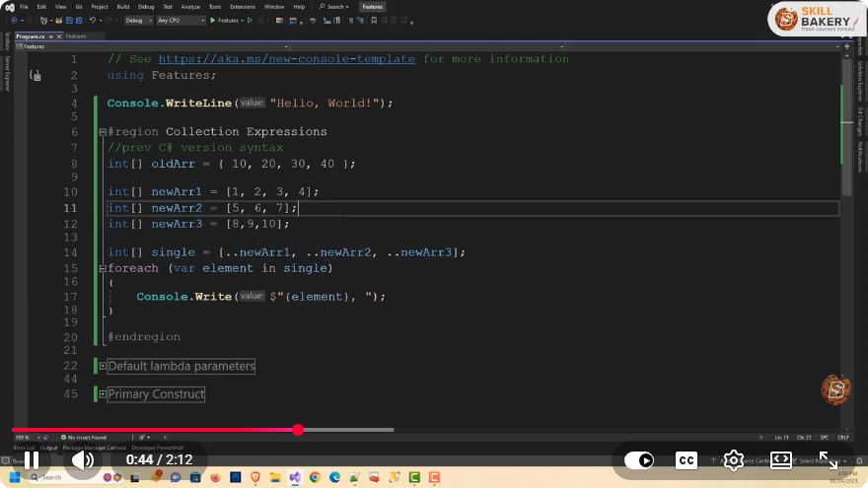
Task: Click the CRLF line-ending indicator
Action: point(843,437)
